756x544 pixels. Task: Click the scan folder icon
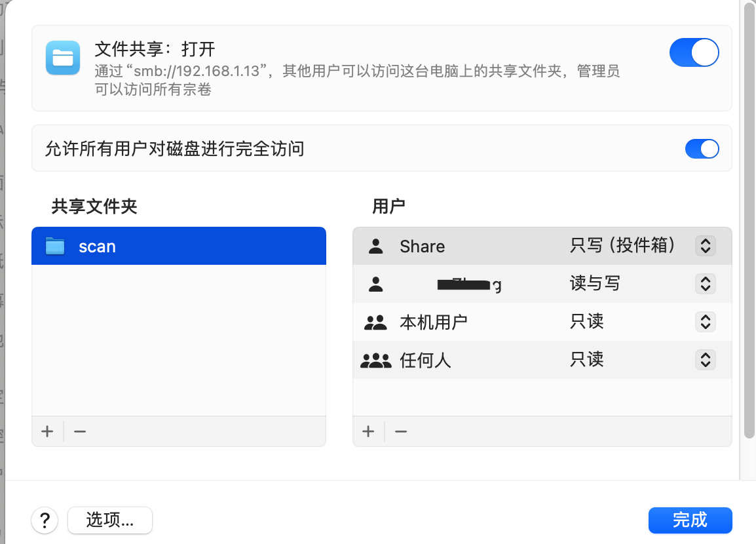pyautogui.click(x=55, y=246)
